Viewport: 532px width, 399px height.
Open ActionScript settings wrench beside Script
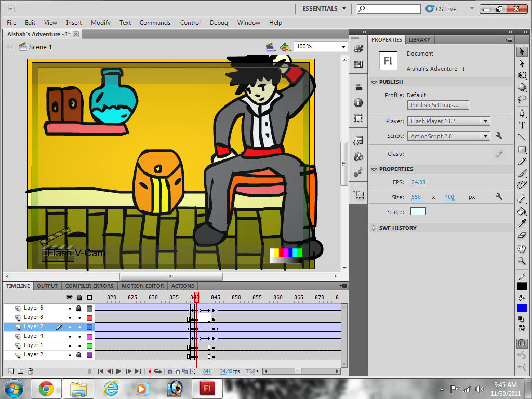coord(499,136)
